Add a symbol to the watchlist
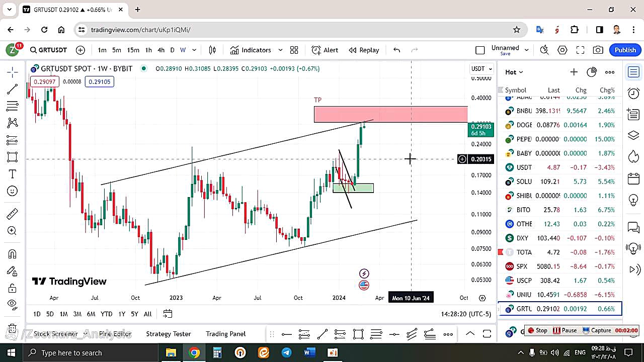Screen dimensions: 644x362 click(x=574, y=72)
